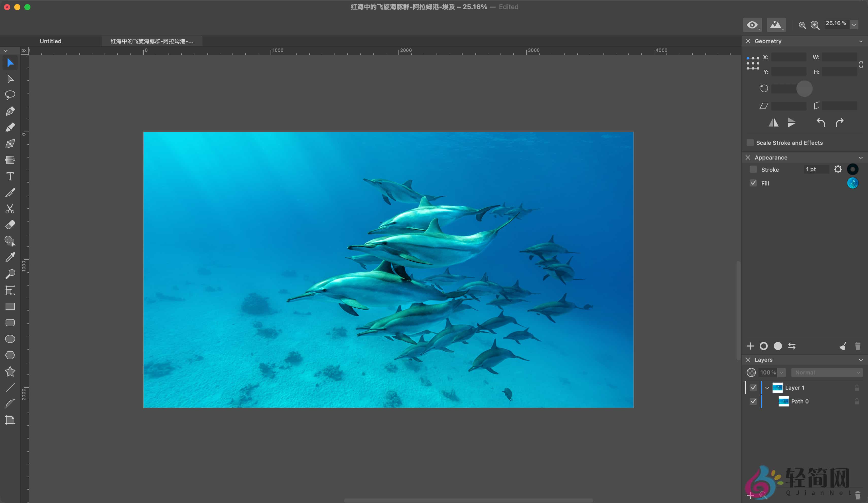
Task: Open the zoom percentage dropdown
Action: coord(854,25)
